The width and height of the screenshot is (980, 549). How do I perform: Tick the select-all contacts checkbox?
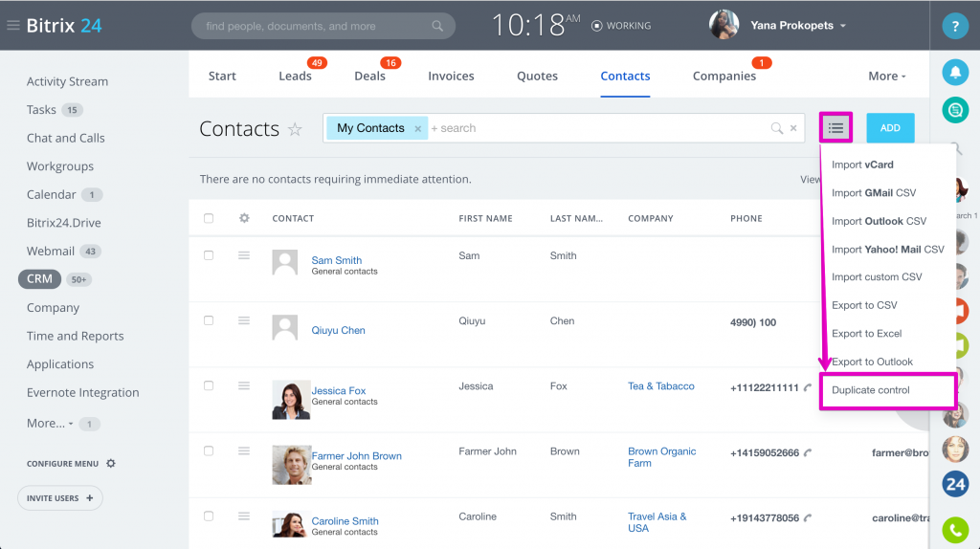[209, 218]
